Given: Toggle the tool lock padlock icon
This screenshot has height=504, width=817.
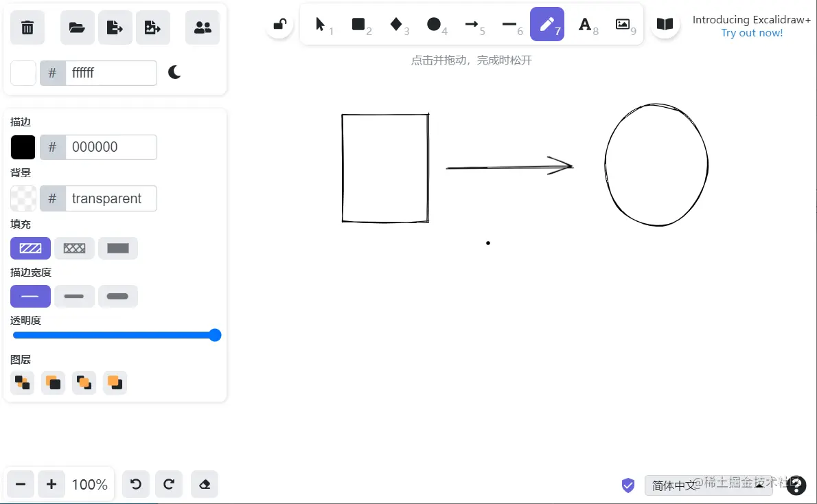Looking at the screenshot, I should tap(280, 24).
